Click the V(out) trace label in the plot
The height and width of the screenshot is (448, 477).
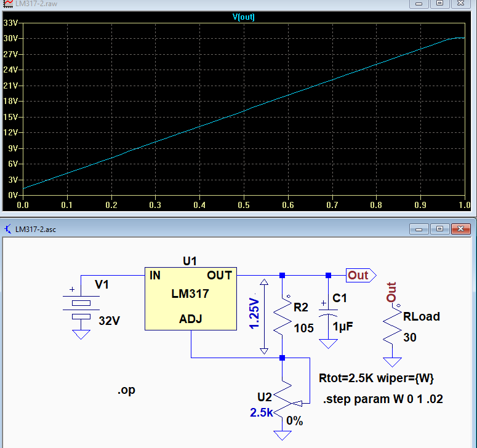[243, 17]
